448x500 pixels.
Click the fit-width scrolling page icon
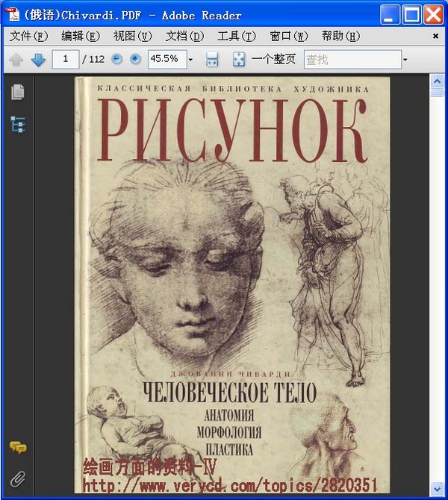click(x=212, y=59)
